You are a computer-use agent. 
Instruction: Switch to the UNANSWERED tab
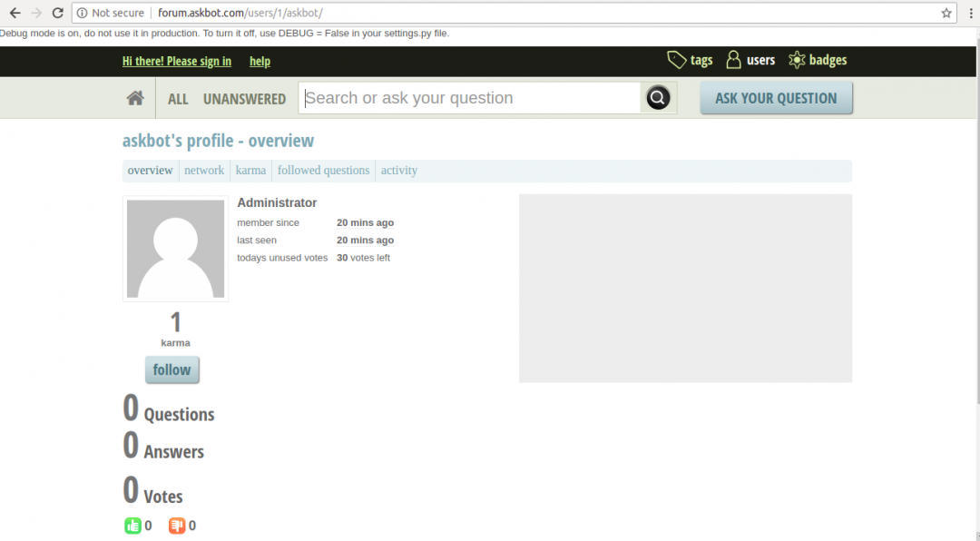coord(244,99)
